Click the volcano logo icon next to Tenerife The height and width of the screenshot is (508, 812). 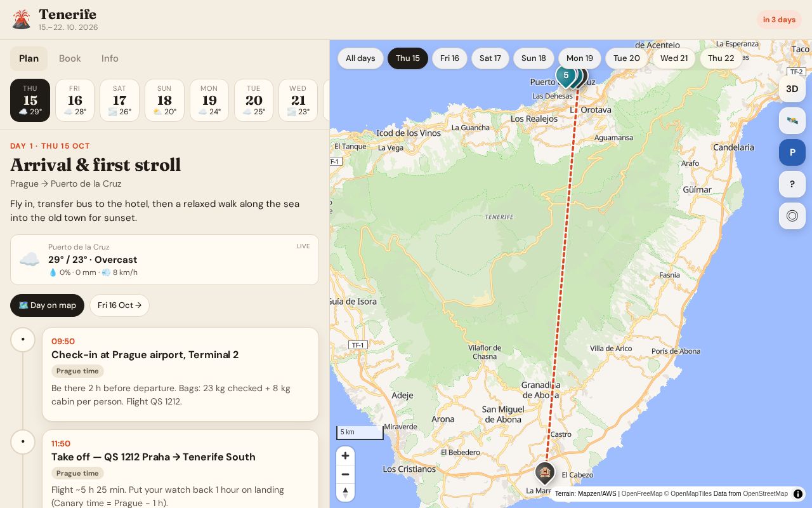point(22,19)
